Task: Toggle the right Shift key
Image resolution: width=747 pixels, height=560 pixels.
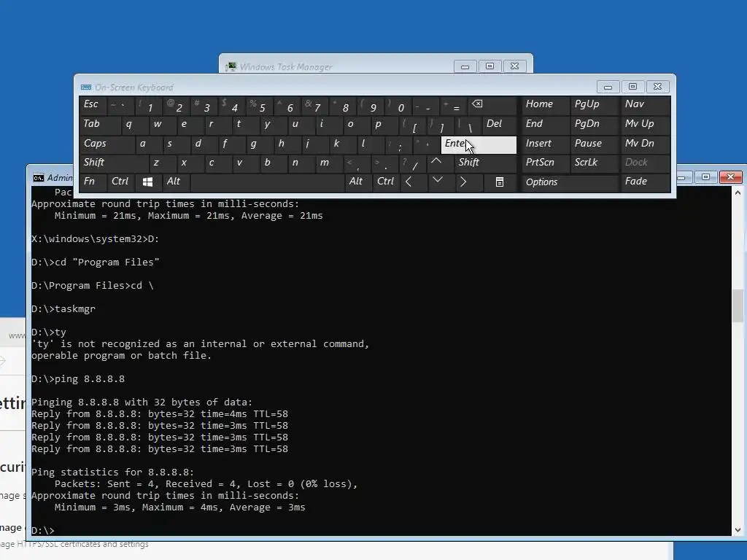Action: (x=485, y=163)
